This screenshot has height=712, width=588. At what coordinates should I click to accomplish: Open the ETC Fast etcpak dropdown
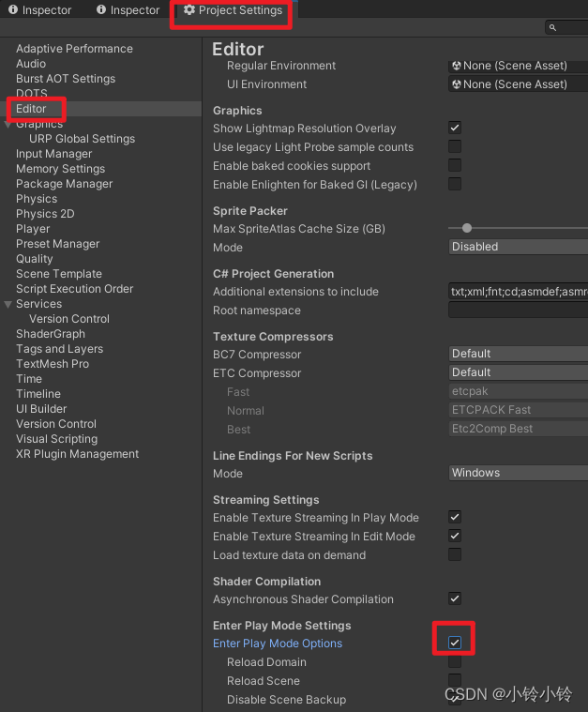tap(518, 391)
